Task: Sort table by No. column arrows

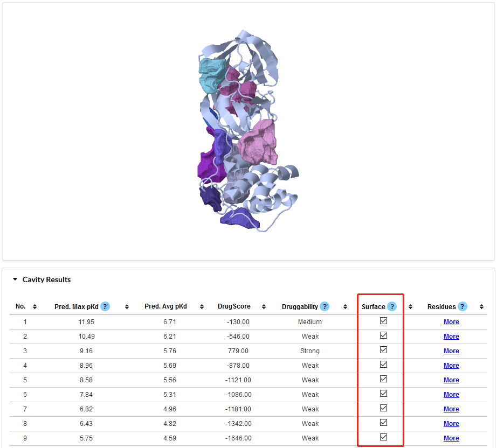Action: (34, 306)
